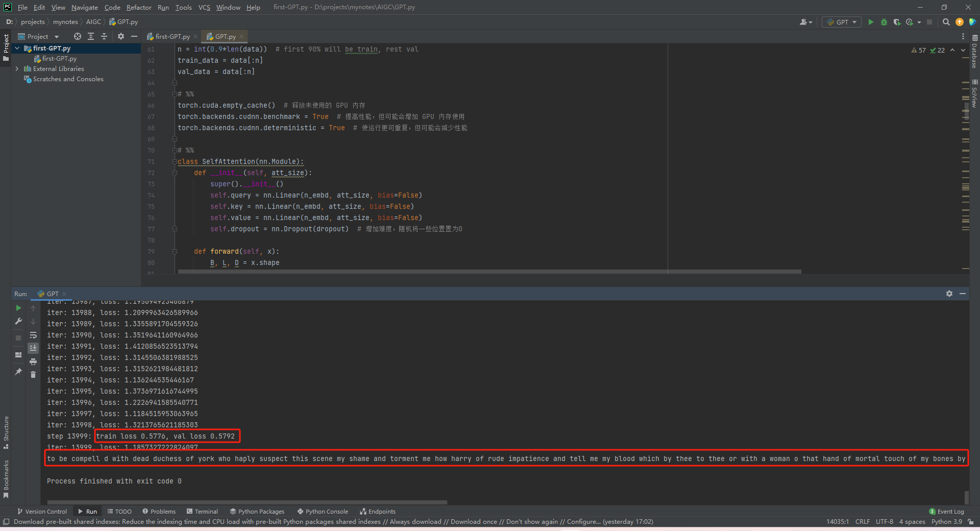Toggle scroll to end of console

(x=33, y=348)
